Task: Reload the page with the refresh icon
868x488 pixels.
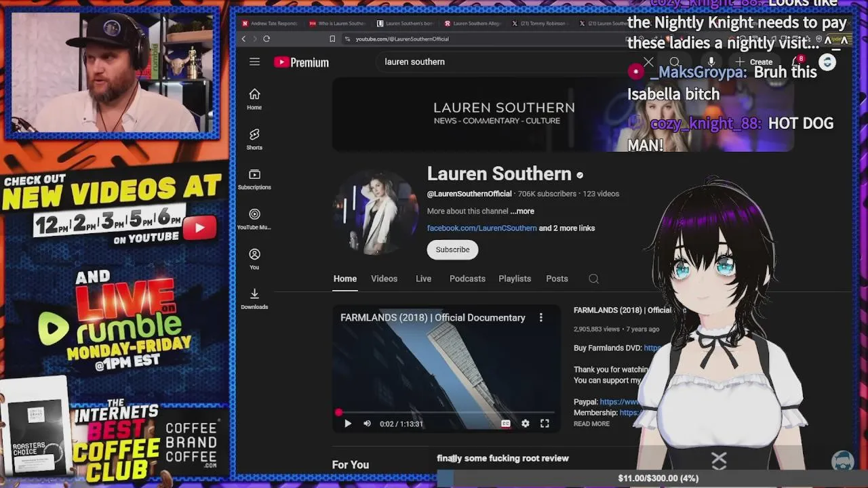Action: coord(267,39)
